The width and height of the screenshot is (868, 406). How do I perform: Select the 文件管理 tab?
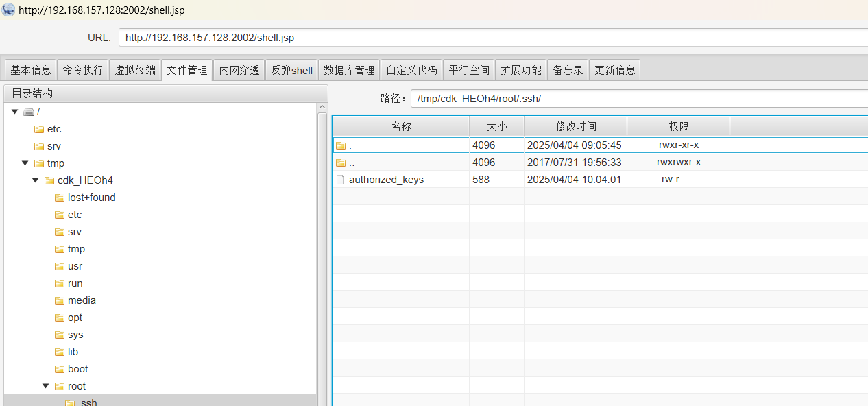click(187, 70)
